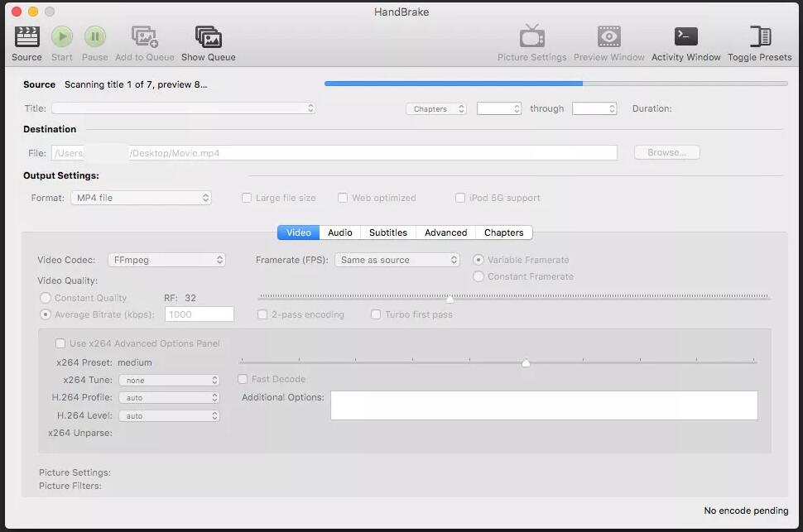
Task: Open the Video Codec FFmpeg dropdown
Action: pyautogui.click(x=166, y=260)
